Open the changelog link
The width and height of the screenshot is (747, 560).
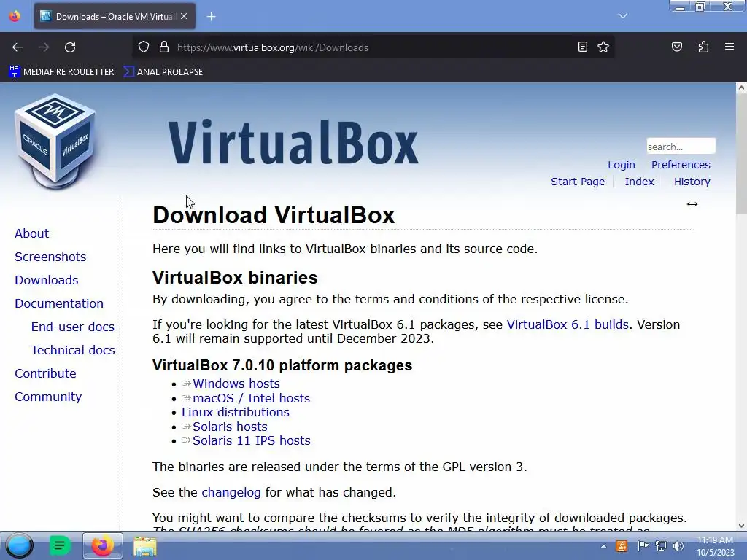pyautogui.click(x=231, y=492)
